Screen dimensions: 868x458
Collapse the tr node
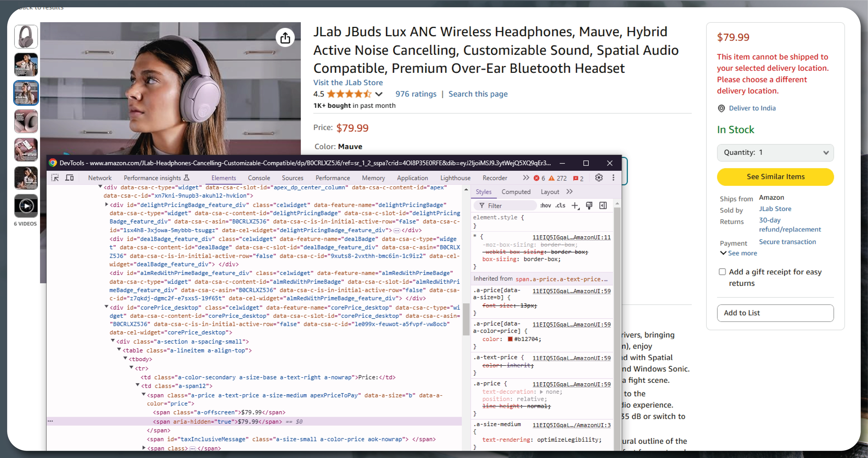(131, 367)
